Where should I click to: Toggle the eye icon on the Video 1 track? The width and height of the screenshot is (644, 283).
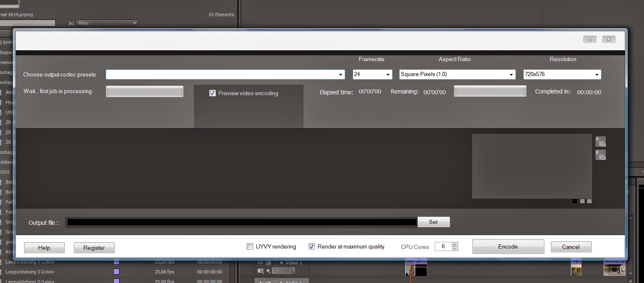(260, 263)
